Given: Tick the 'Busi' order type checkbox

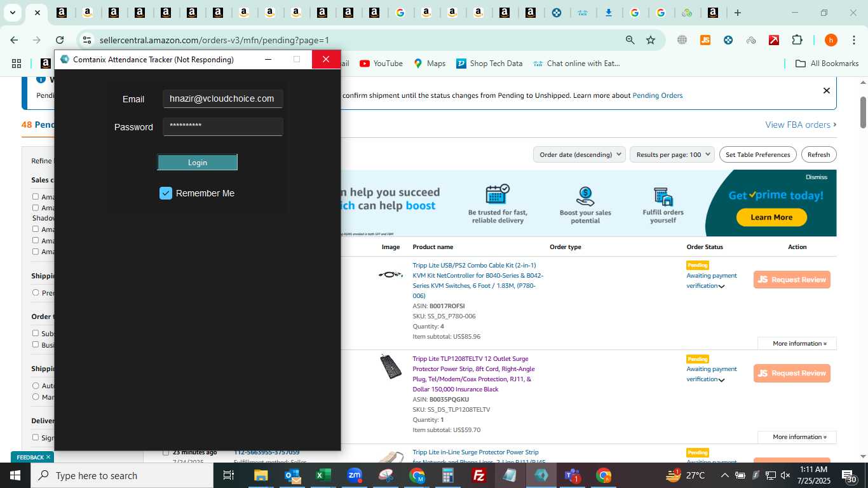Looking at the screenshot, I should tap(36, 344).
